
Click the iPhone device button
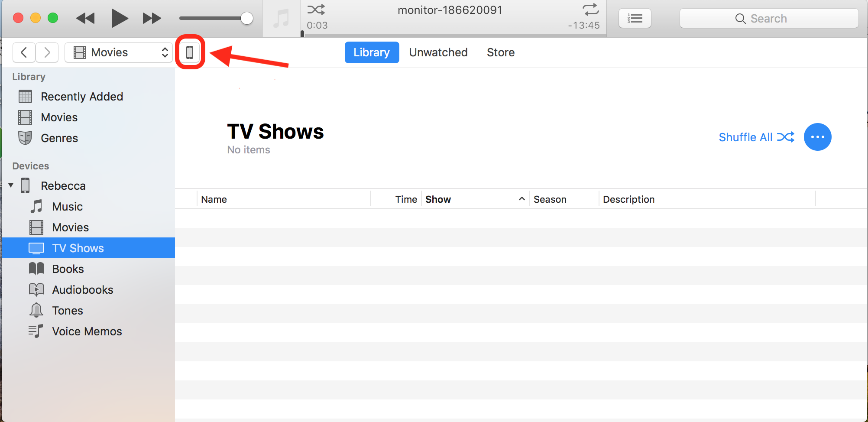(x=190, y=52)
